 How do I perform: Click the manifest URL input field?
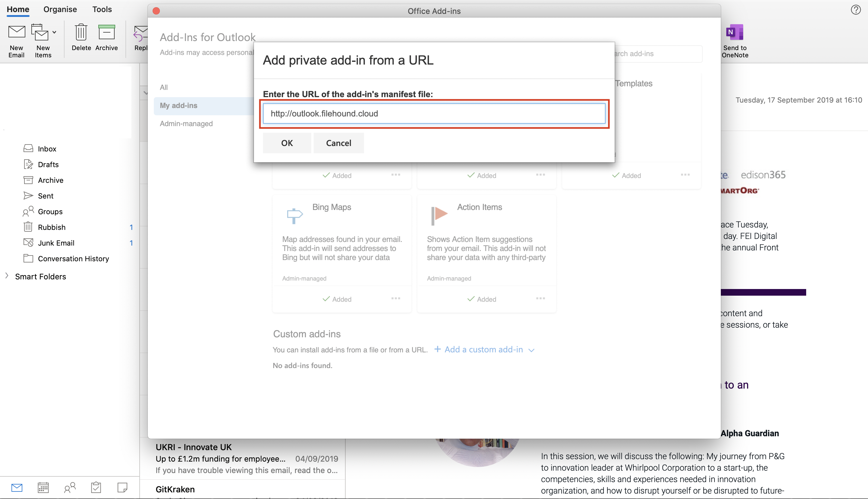[x=434, y=113]
